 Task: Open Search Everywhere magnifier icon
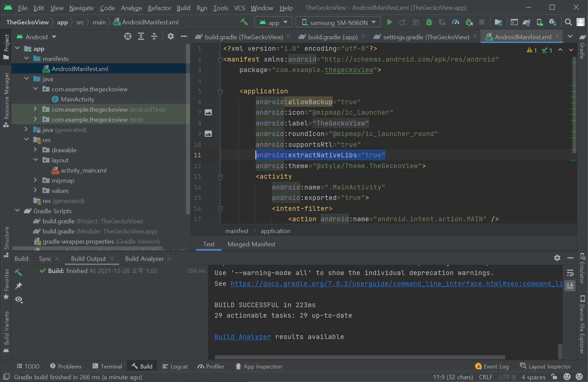[x=568, y=22]
